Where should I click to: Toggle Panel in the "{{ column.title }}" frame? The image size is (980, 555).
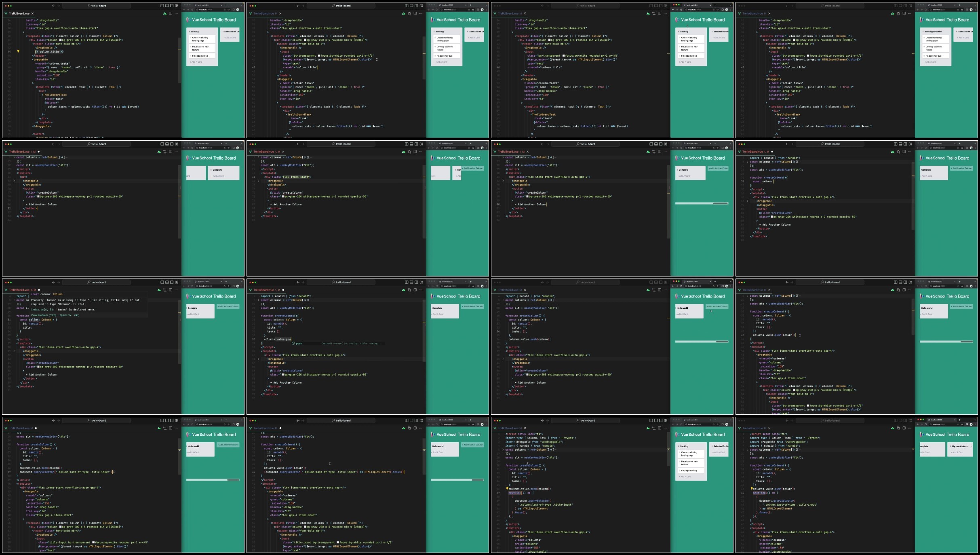coord(167,6)
